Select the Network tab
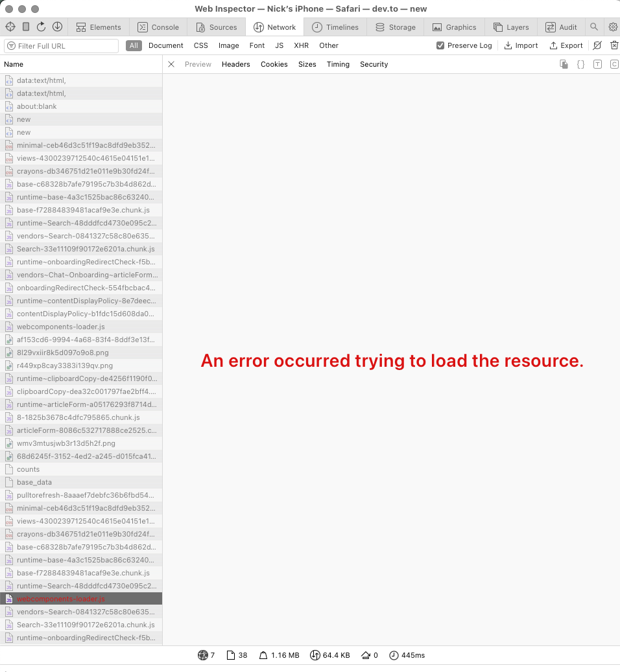620x672 pixels. 274,27
